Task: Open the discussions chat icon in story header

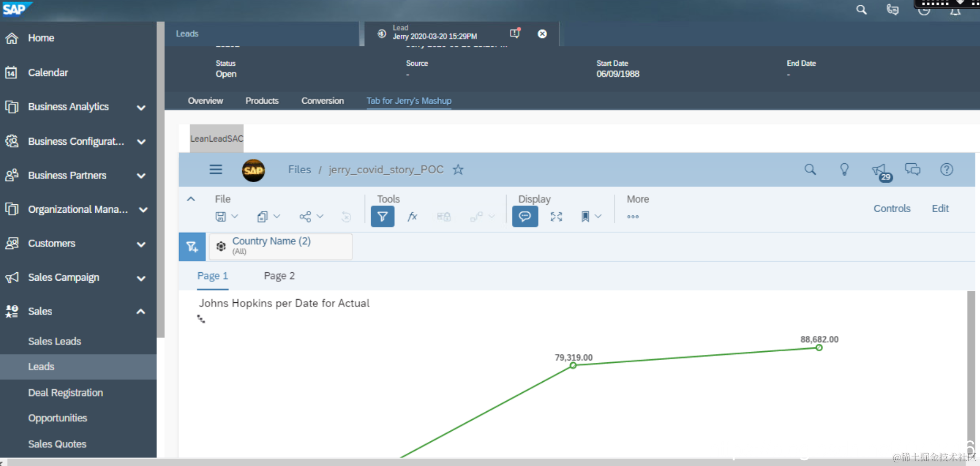Action: click(913, 170)
